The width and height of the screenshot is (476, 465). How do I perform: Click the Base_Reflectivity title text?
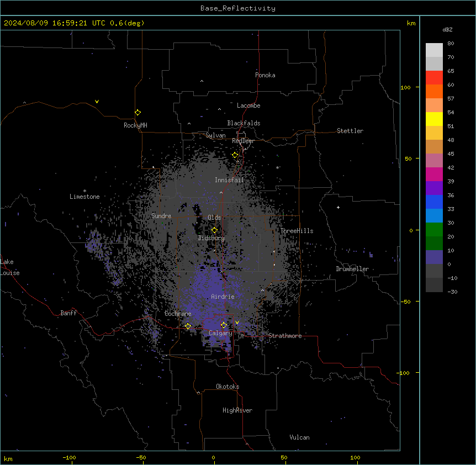point(238,8)
